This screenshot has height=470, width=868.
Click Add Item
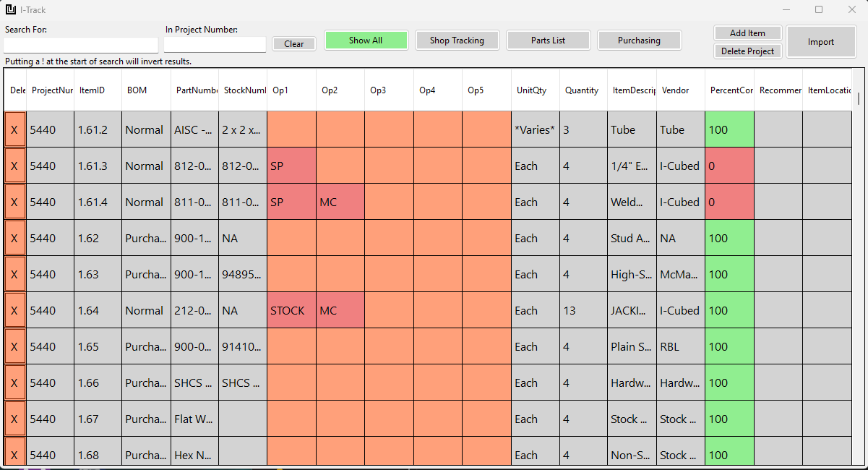click(747, 33)
